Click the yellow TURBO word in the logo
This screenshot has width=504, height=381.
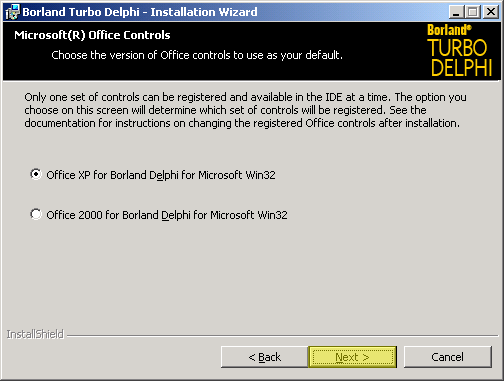coord(457,48)
